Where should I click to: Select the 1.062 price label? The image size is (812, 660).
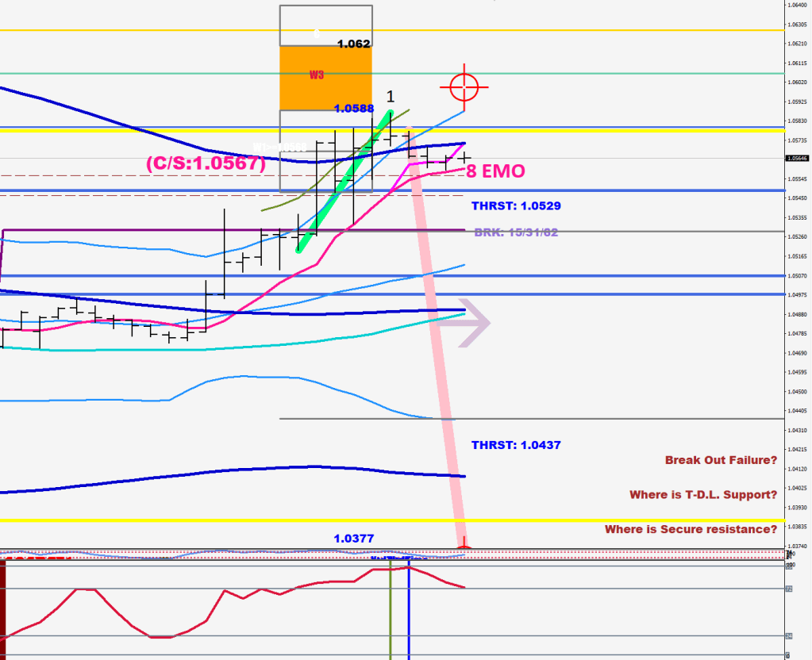[x=353, y=44]
